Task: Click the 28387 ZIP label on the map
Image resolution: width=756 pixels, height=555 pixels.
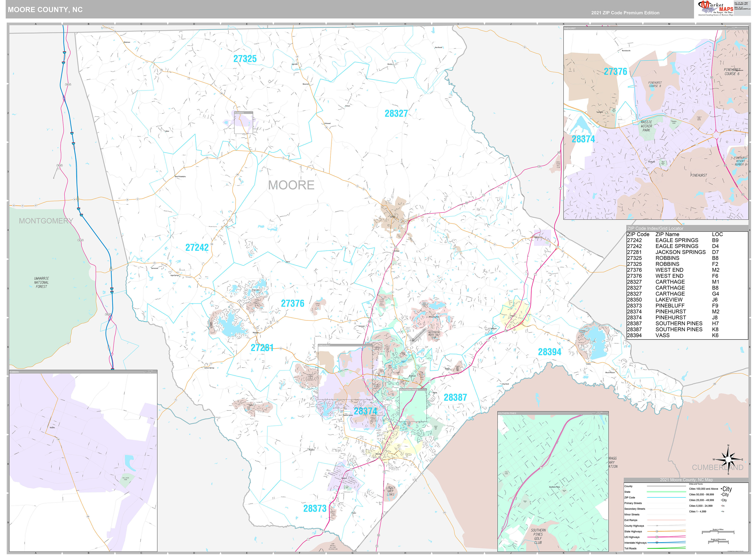Action: [455, 397]
